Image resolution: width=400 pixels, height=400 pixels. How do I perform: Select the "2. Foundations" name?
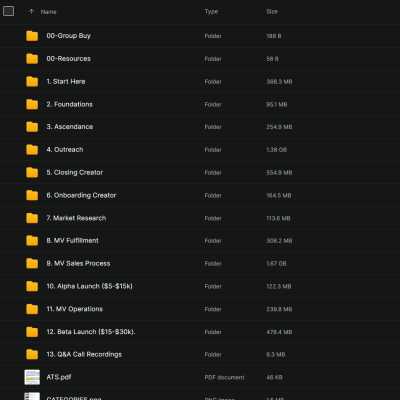point(69,104)
